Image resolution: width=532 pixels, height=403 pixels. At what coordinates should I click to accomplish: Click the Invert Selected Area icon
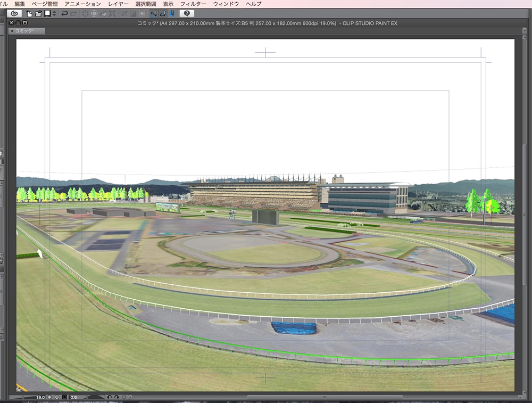pyautogui.click(x=134, y=14)
